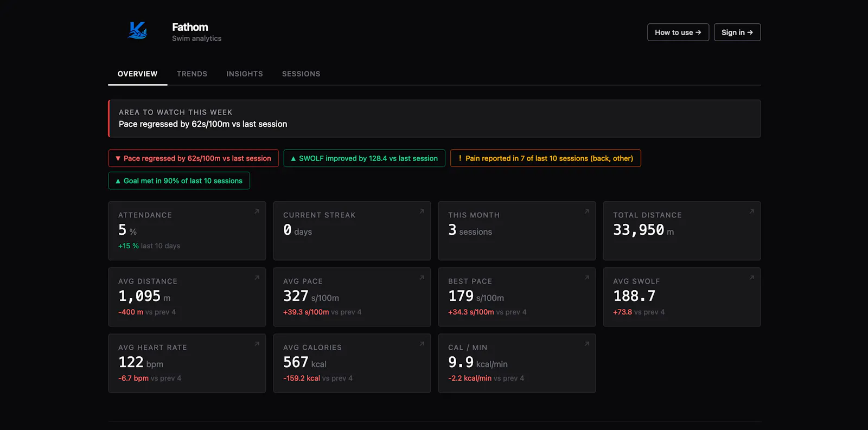Click the +39.3 s/100m vs prev 4 text
Image resolution: width=868 pixels, height=430 pixels.
[x=322, y=312]
